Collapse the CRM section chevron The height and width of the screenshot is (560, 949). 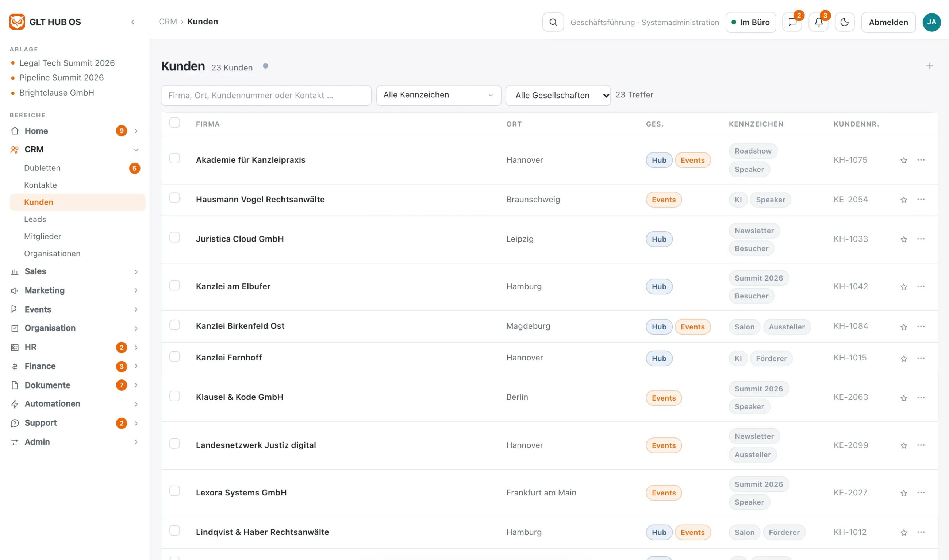136,150
